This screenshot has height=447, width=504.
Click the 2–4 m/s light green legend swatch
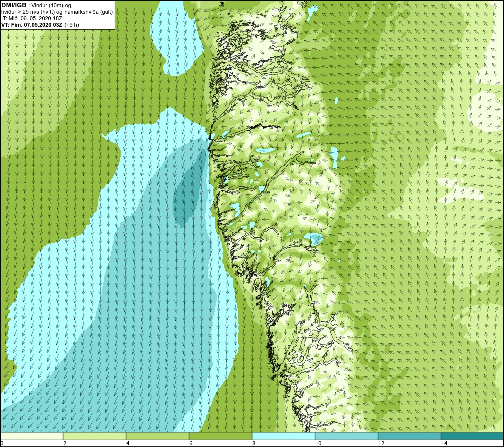pyautogui.click(x=95, y=436)
